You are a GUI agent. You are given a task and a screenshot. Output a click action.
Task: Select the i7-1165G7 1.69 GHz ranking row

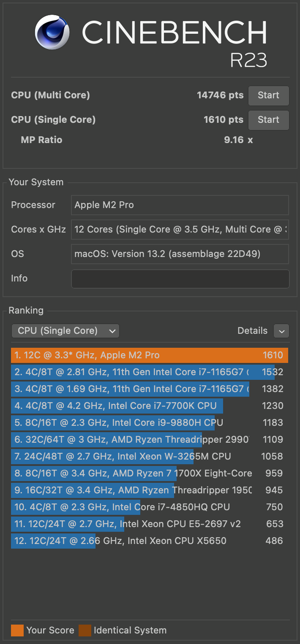[x=150, y=389]
